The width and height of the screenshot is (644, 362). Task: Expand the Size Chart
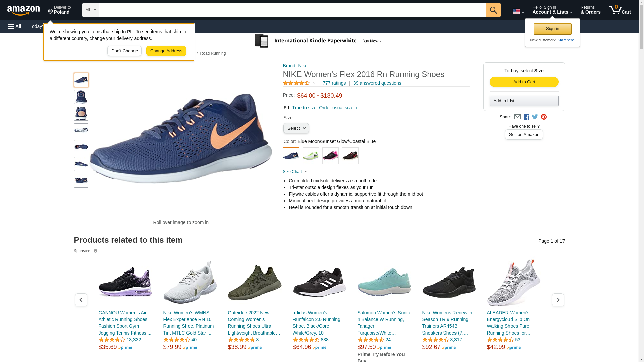pyautogui.click(x=295, y=172)
